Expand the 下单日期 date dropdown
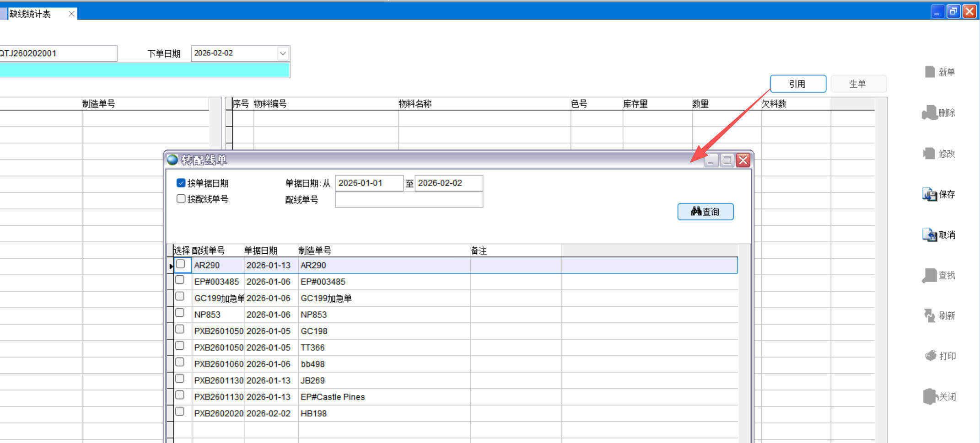The width and height of the screenshot is (980, 443). pos(283,53)
